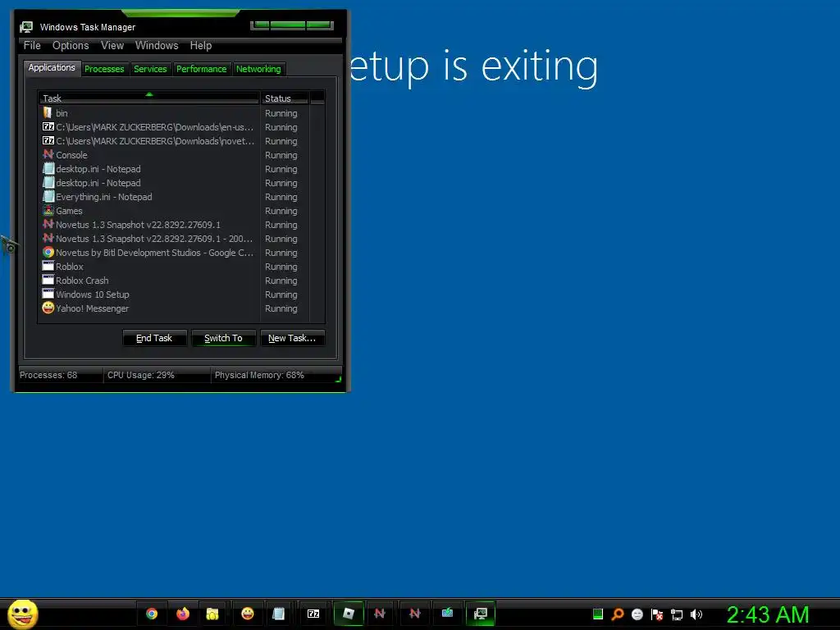Switch to the Performance tab
The image size is (840, 630).
pos(202,69)
